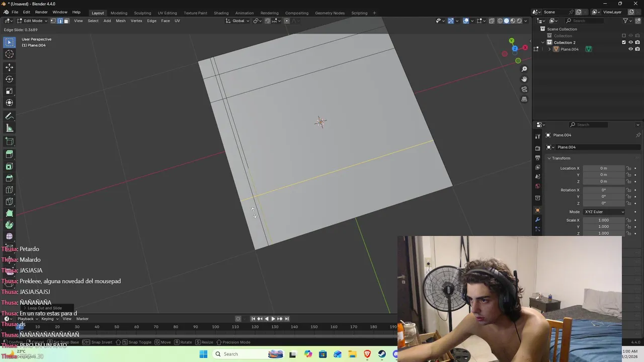Toggle X-ray display

(492, 21)
